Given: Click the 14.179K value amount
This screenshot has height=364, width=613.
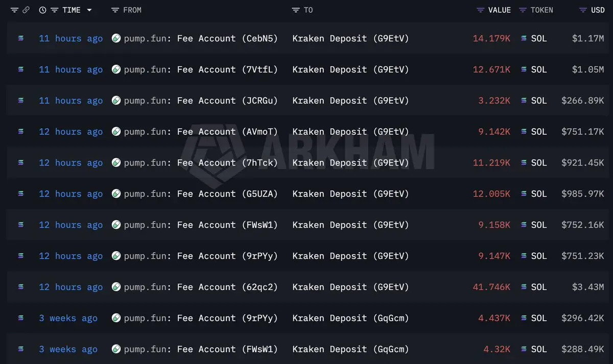Looking at the screenshot, I should pos(491,38).
